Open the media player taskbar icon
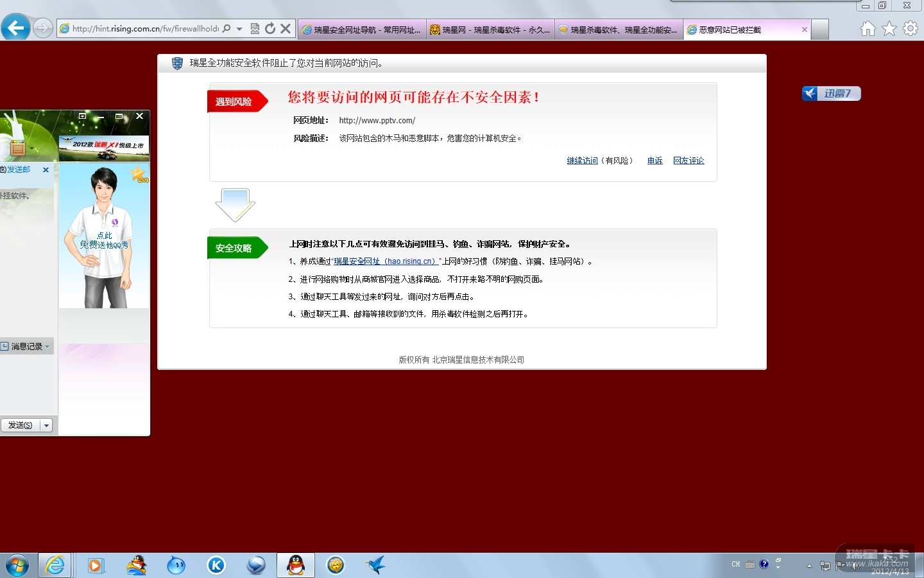The height and width of the screenshot is (578, 924). point(96,565)
